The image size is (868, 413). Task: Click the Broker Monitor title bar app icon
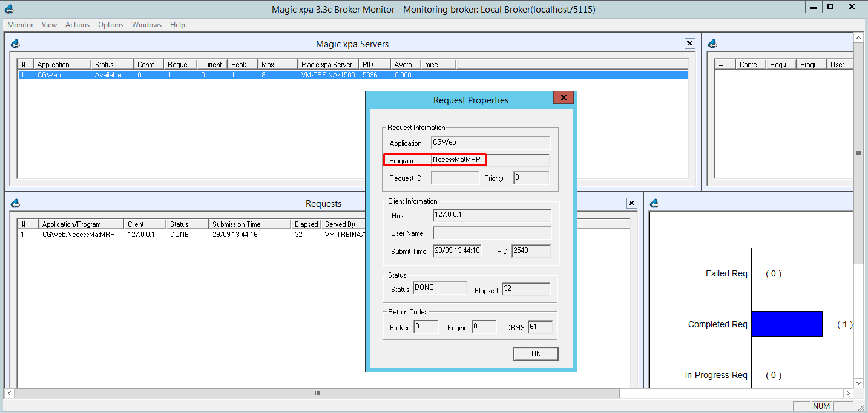click(x=8, y=8)
